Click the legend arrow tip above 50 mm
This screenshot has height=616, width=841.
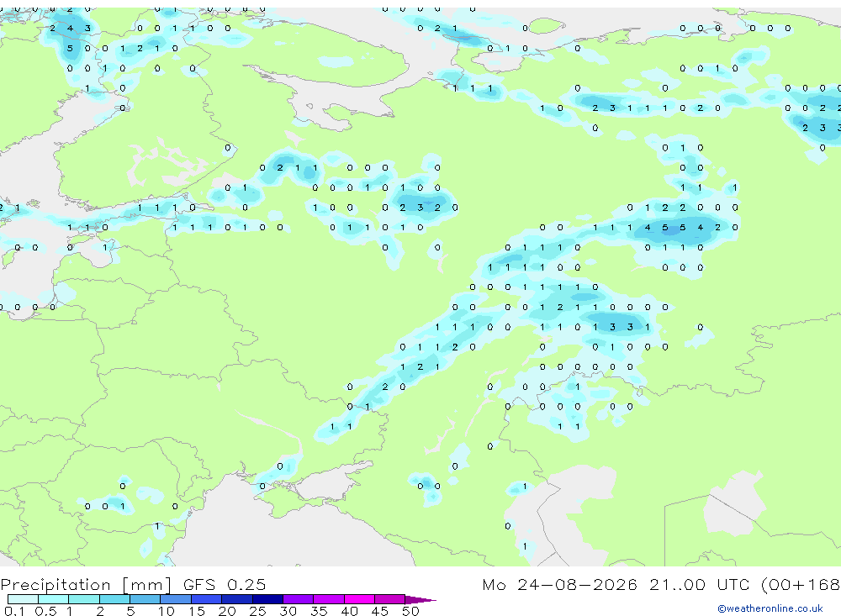pos(420,599)
